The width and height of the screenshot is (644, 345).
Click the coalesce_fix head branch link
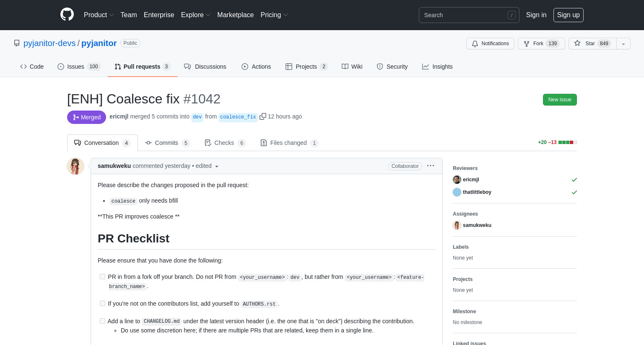(x=238, y=117)
